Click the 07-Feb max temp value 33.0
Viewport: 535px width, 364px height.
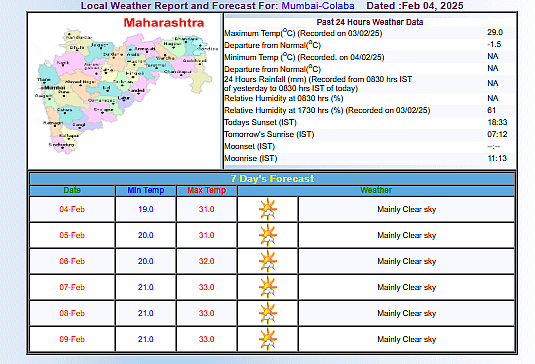(x=206, y=287)
